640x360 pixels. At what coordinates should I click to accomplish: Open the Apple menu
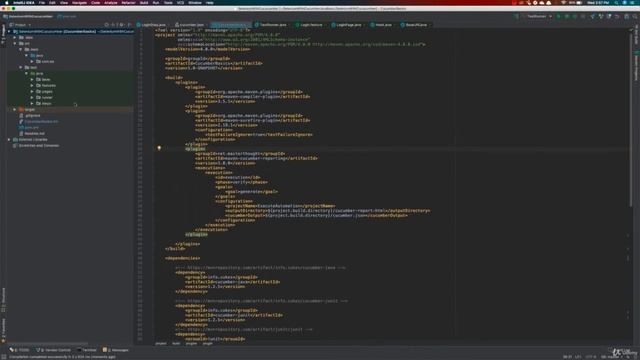(x=6, y=2)
